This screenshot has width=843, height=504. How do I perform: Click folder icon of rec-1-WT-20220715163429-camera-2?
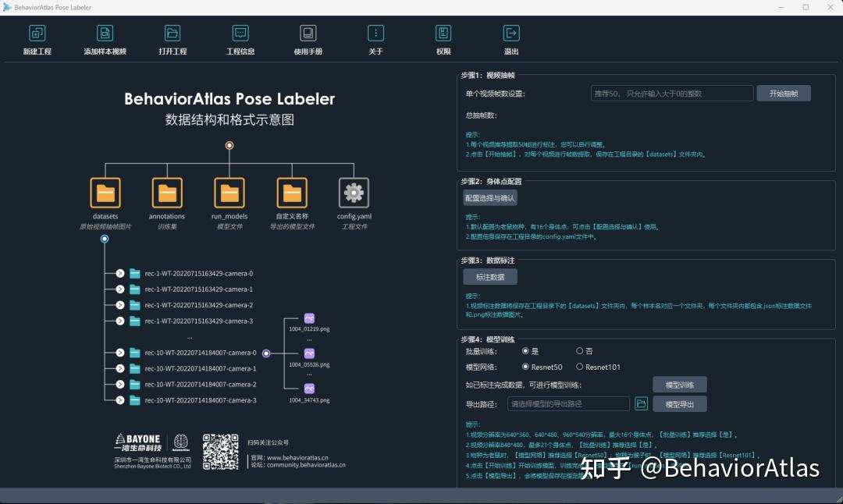click(135, 305)
